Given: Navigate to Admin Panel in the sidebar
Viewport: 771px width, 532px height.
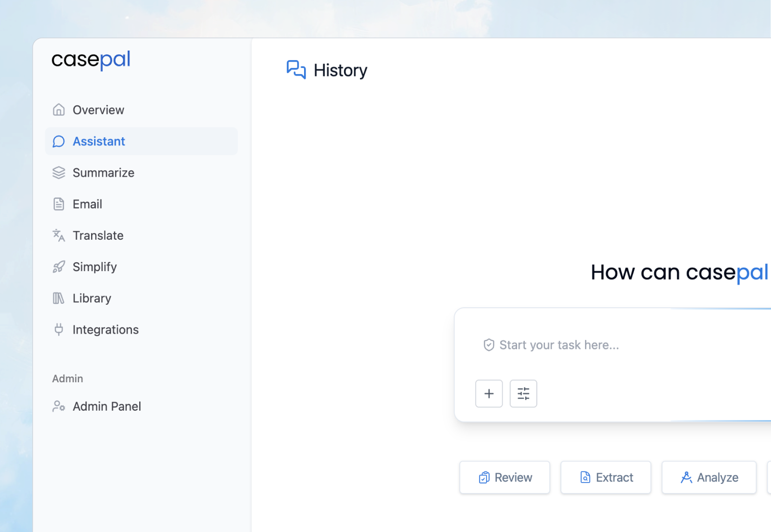Looking at the screenshot, I should point(106,406).
